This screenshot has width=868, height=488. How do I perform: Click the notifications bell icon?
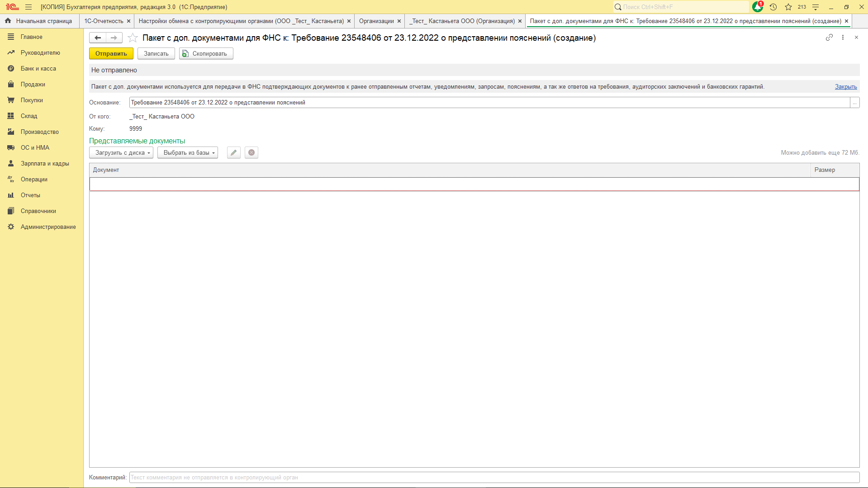coord(758,7)
